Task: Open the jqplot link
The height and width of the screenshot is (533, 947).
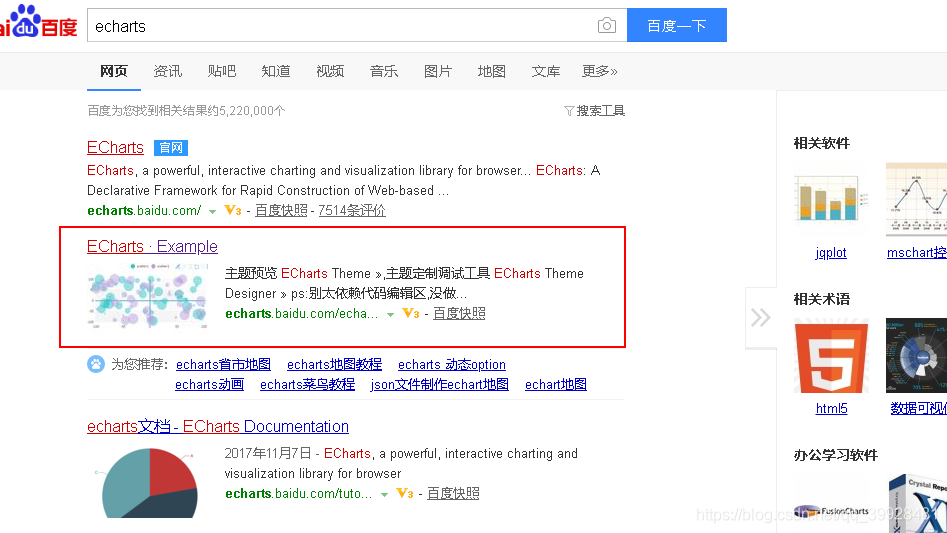Action: click(831, 252)
